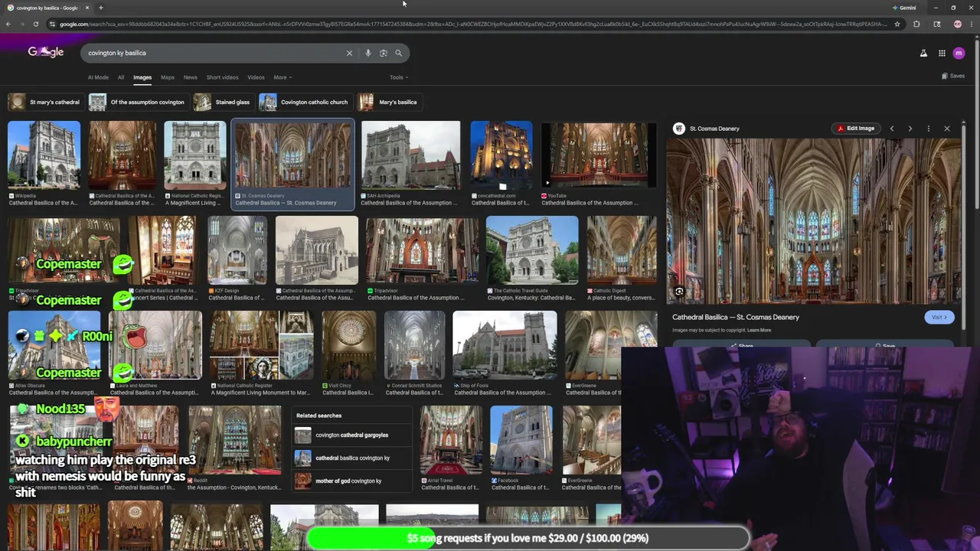This screenshot has height=551, width=980.
Task: Open the browser extensions puzzle icon
Action: (x=916, y=24)
